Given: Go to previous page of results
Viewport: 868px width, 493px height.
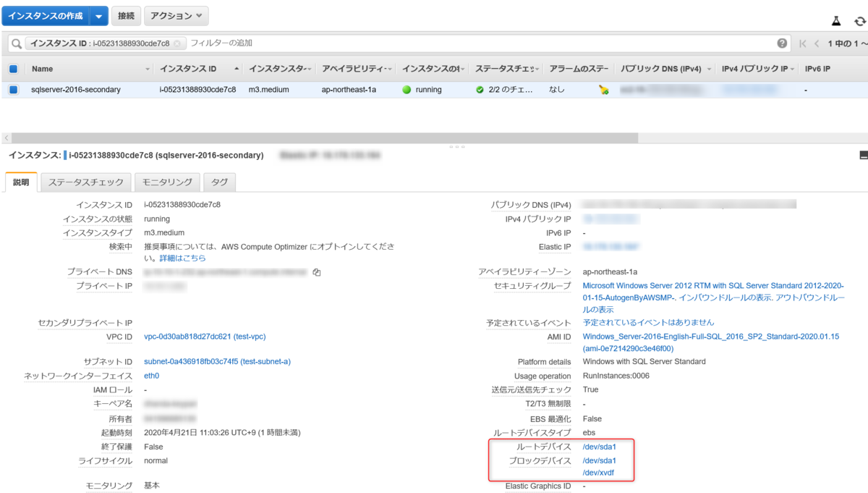Looking at the screenshot, I should (817, 43).
